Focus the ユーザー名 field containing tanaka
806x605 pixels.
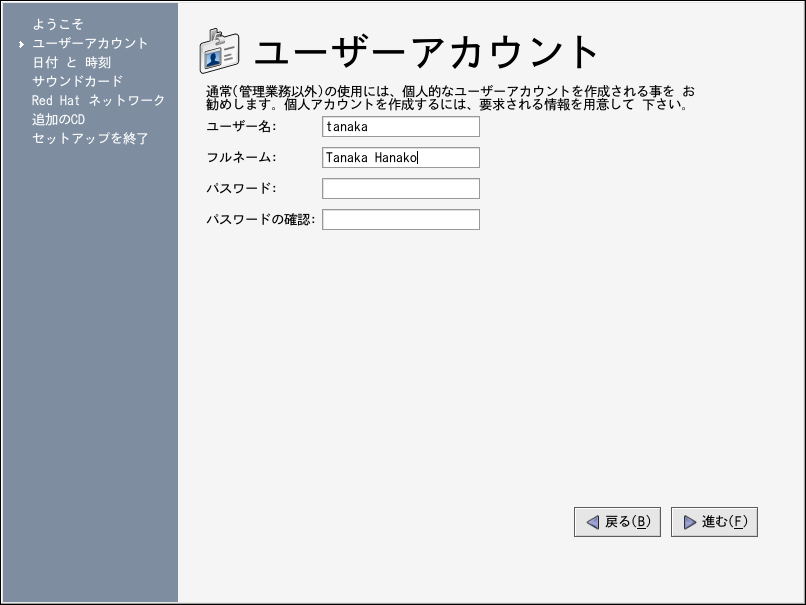400,127
